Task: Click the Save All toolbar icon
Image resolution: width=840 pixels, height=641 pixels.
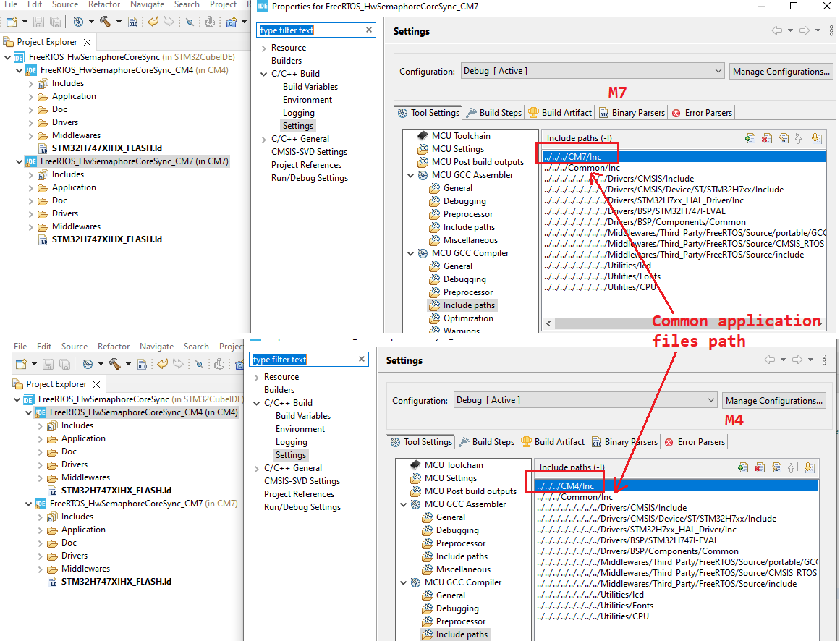Action: click(x=56, y=22)
